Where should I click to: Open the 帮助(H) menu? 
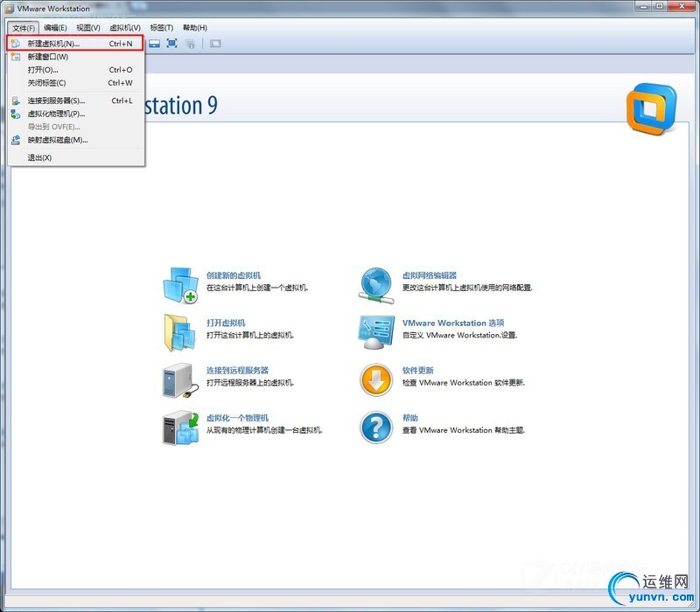(195, 28)
